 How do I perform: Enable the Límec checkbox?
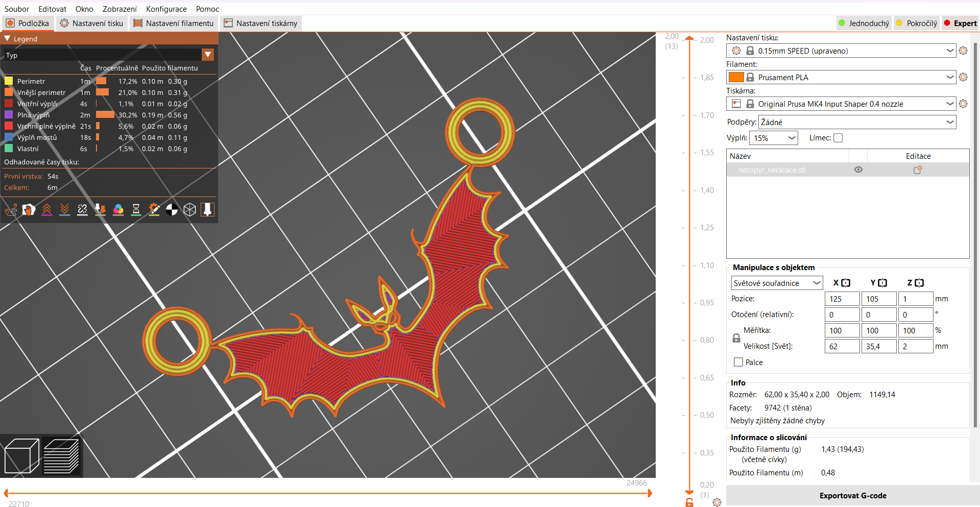click(838, 138)
